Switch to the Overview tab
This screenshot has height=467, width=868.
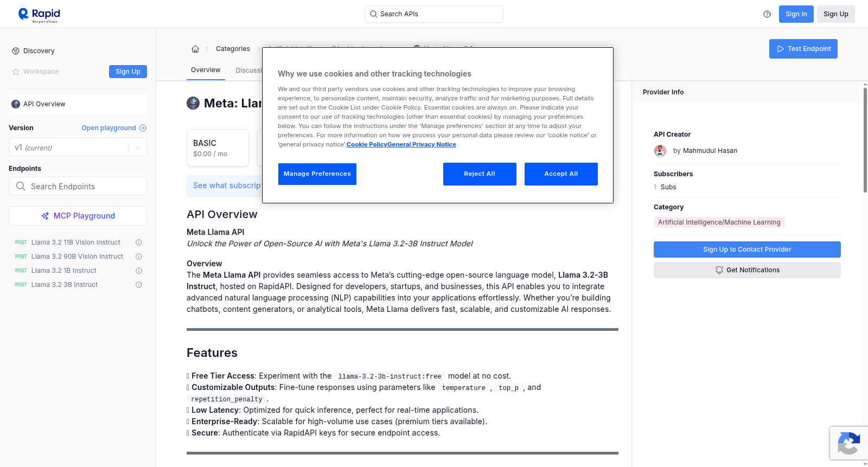tap(206, 70)
